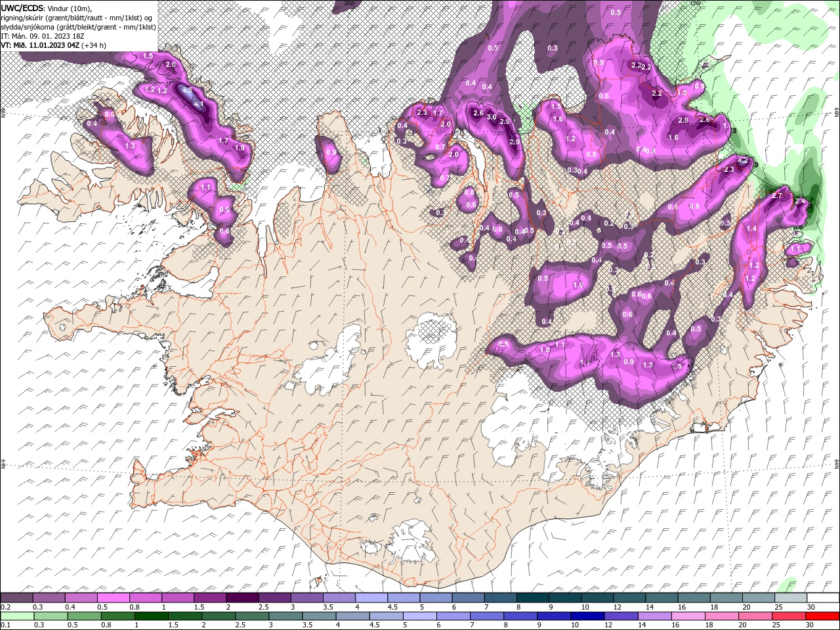Click the UWC/ECDS title text
The height and width of the screenshot is (630, 840).
click(x=23, y=7)
